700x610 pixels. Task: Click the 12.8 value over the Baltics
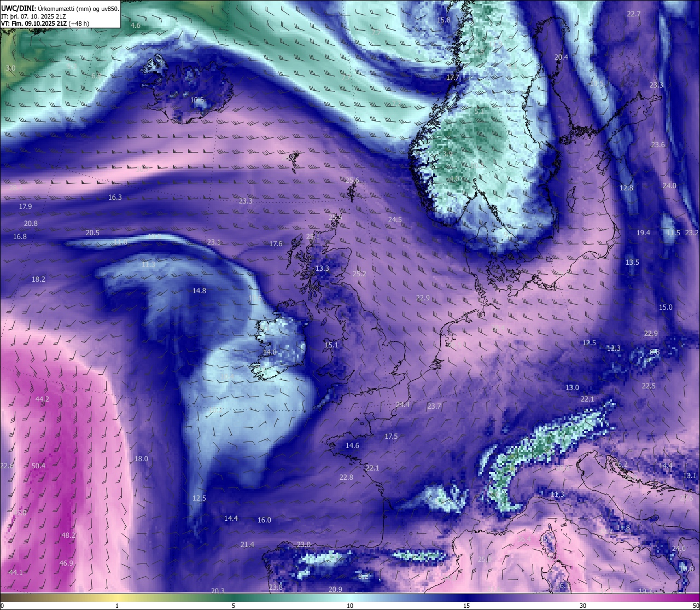coord(626,188)
